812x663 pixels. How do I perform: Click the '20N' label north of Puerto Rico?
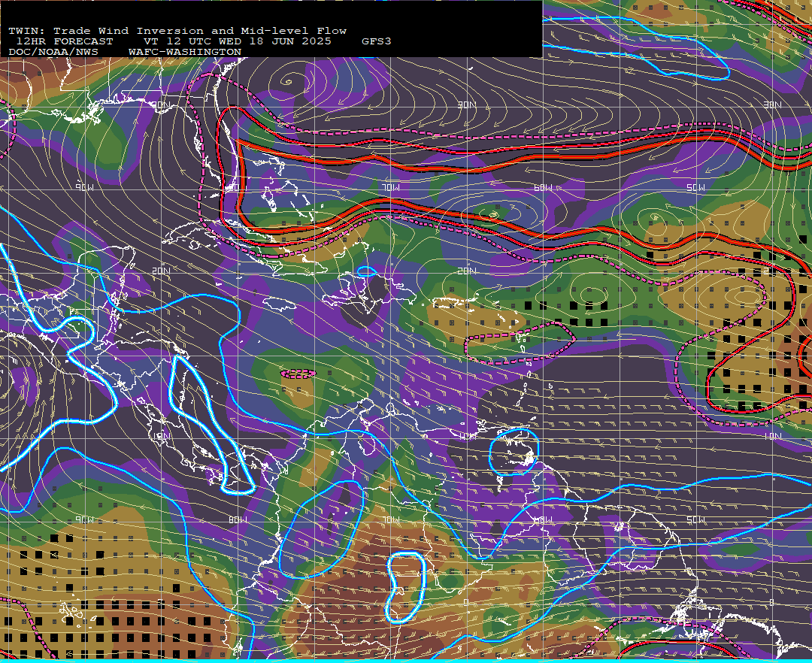[467, 271]
